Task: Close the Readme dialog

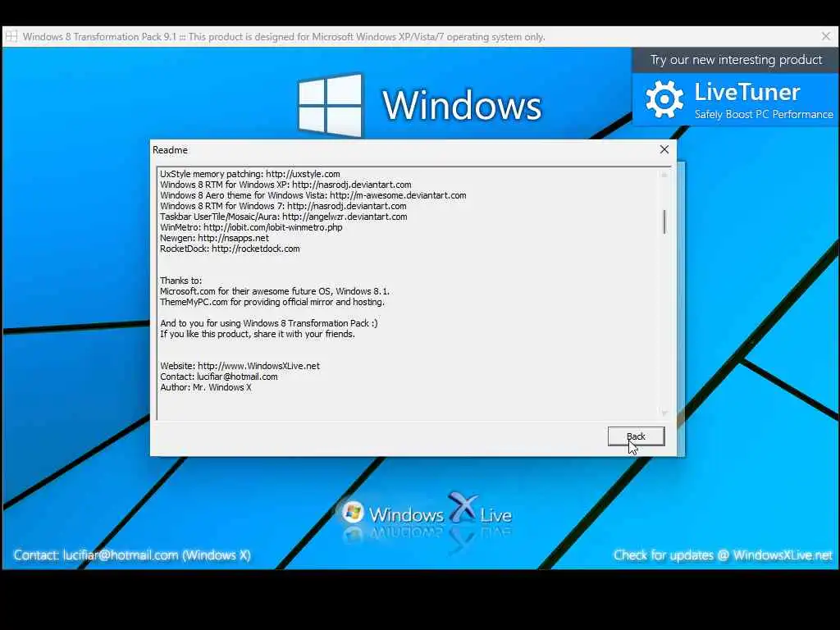Action: 664,149
